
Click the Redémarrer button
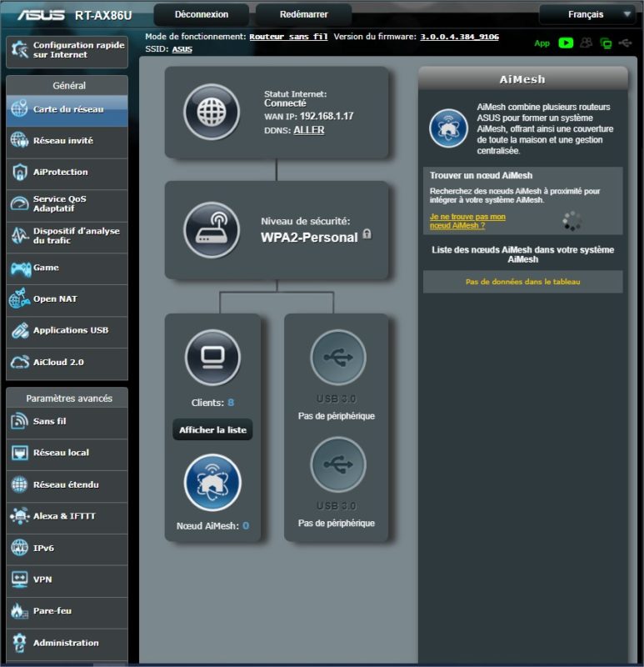(303, 14)
